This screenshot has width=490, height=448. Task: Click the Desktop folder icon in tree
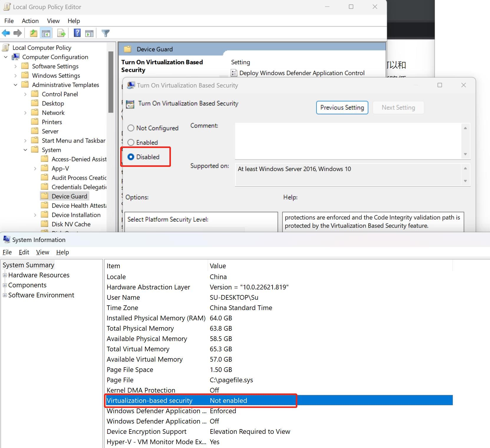35,103
